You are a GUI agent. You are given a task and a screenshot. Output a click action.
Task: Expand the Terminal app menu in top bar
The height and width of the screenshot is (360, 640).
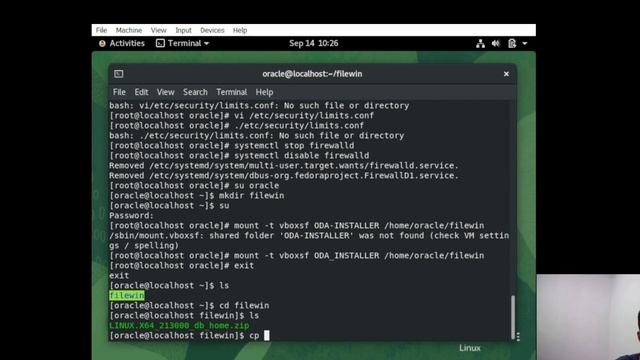182,43
